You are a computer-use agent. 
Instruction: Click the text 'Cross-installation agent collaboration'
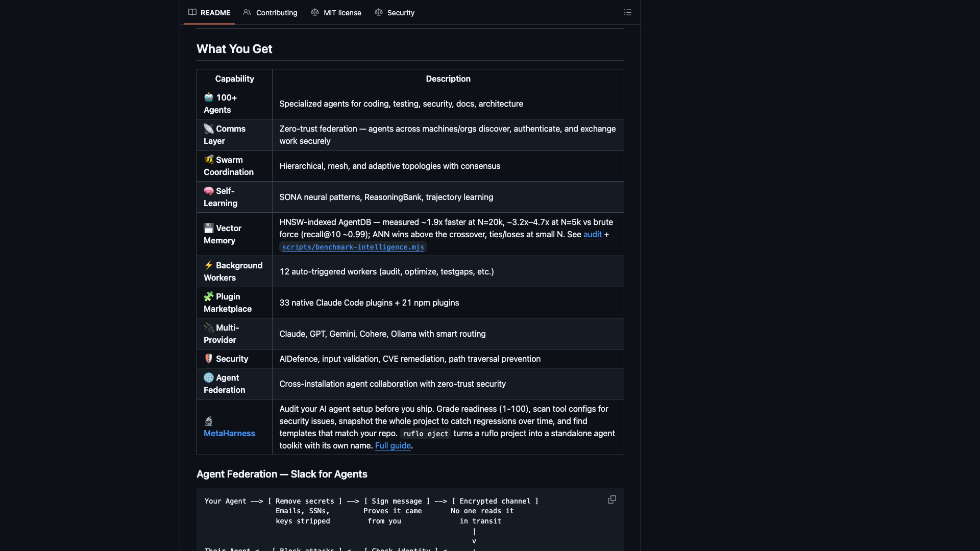pyautogui.click(x=349, y=384)
